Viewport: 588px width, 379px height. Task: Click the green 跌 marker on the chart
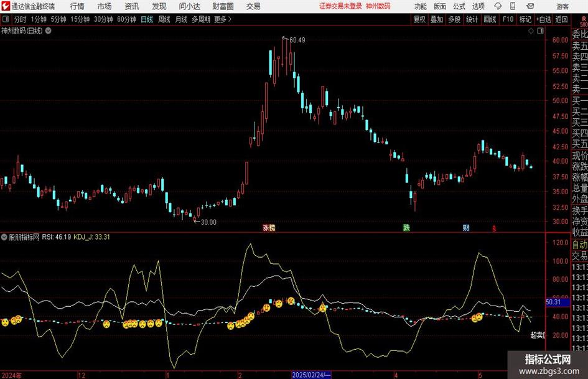tap(406, 227)
